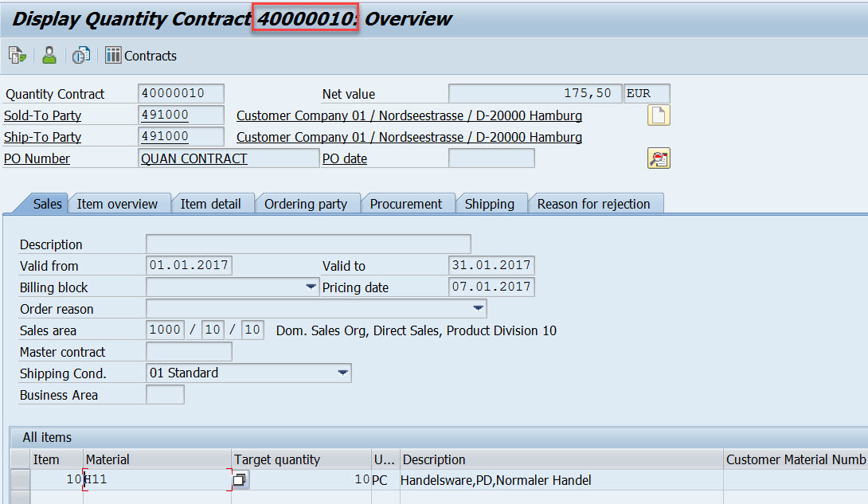Click the status overview icon in toolbar
Image resolution: width=868 pixels, height=504 pixels.
[80, 55]
